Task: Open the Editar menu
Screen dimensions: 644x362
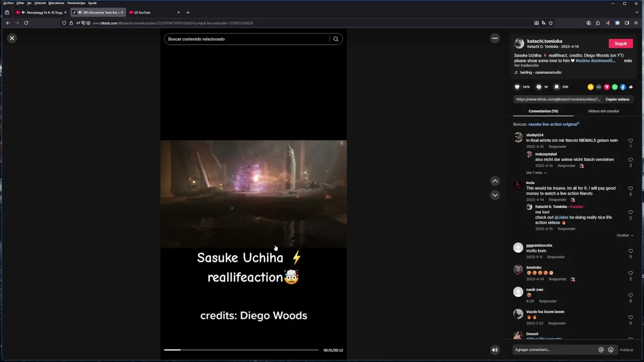Action: pyautogui.click(x=20, y=3)
